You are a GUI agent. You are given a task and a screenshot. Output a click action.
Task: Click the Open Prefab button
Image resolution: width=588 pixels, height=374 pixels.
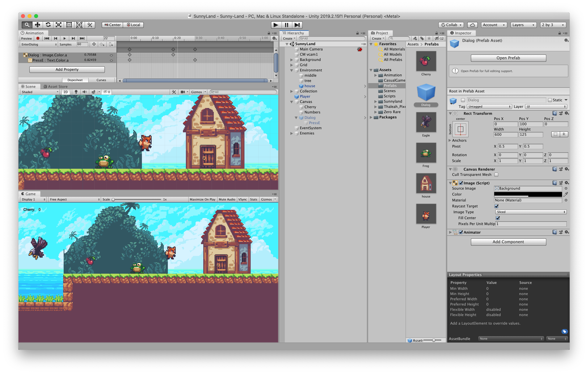point(508,58)
